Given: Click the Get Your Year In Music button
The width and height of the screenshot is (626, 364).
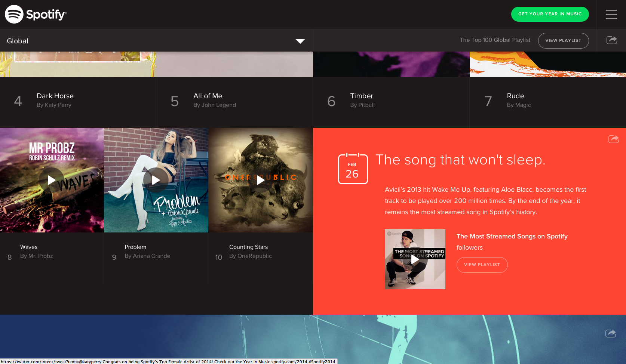Looking at the screenshot, I should point(550,14).
